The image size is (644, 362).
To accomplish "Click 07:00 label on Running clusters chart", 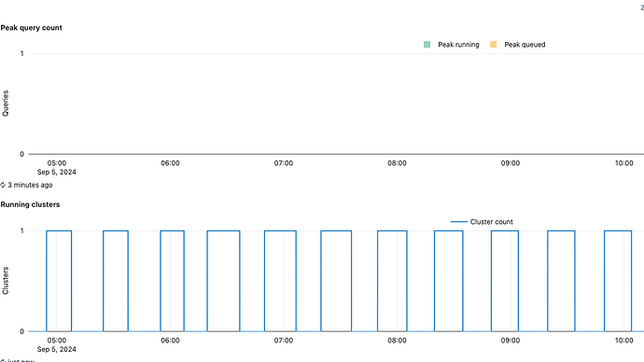I will click(x=284, y=341).
